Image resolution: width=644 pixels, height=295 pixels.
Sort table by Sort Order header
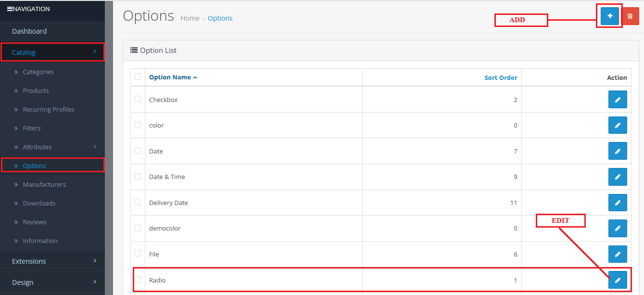pyautogui.click(x=501, y=77)
